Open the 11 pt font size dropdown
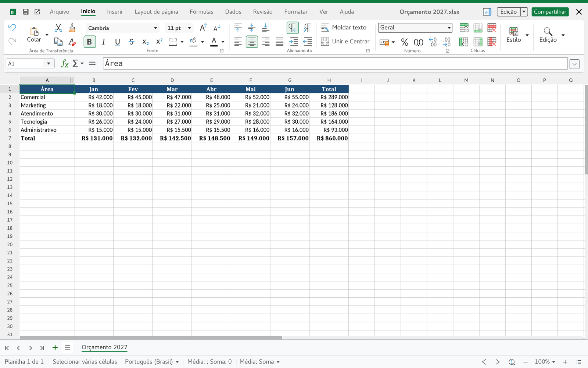588x368 pixels. [189, 28]
